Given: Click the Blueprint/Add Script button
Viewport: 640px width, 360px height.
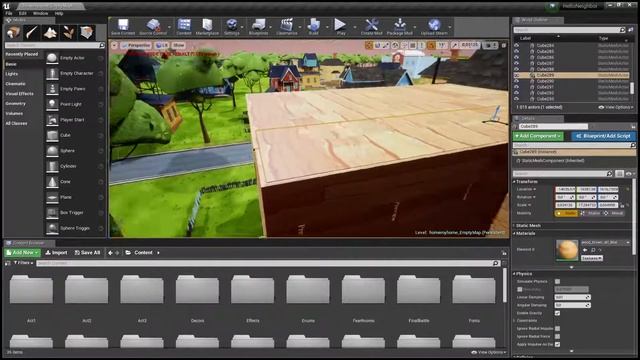Looking at the screenshot, I should (x=603, y=136).
